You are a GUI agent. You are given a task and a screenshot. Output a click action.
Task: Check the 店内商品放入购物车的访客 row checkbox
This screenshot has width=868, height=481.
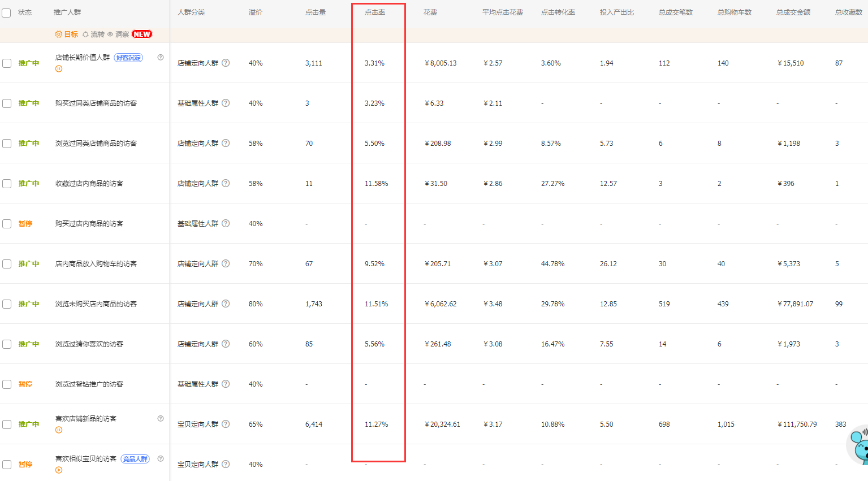tap(7, 264)
